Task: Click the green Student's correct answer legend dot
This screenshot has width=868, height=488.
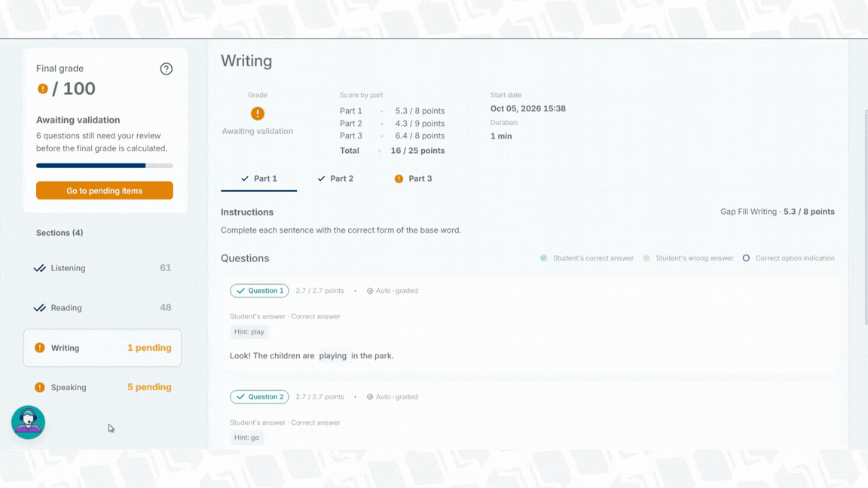Action: click(x=543, y=258)
